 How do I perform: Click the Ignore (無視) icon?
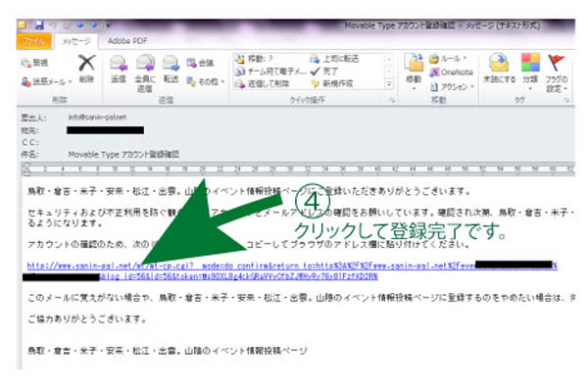pyautogui.click(x=36, y=62)
